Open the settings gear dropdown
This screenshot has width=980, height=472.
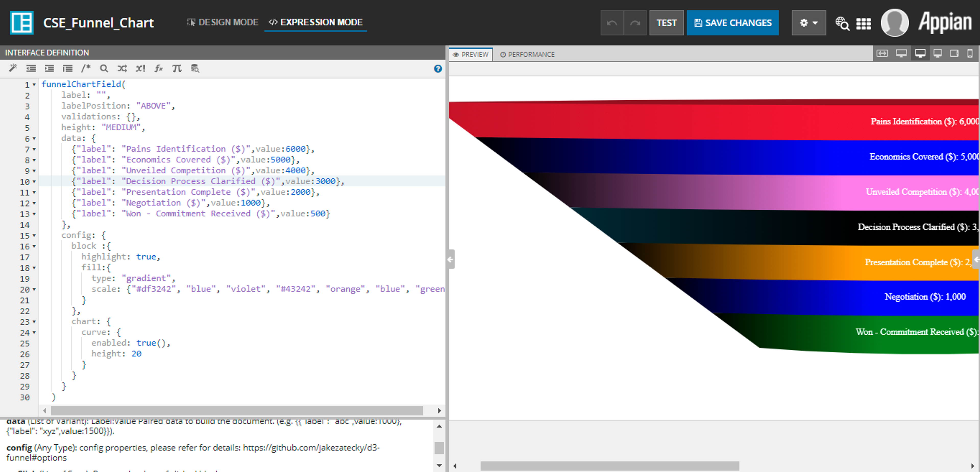click(808, 23)
